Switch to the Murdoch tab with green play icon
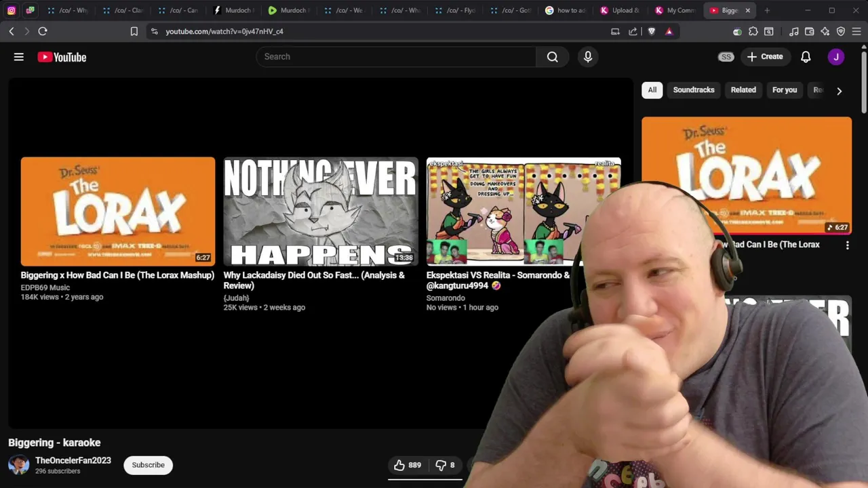The image size is (868, 488). tap(290, 10)
